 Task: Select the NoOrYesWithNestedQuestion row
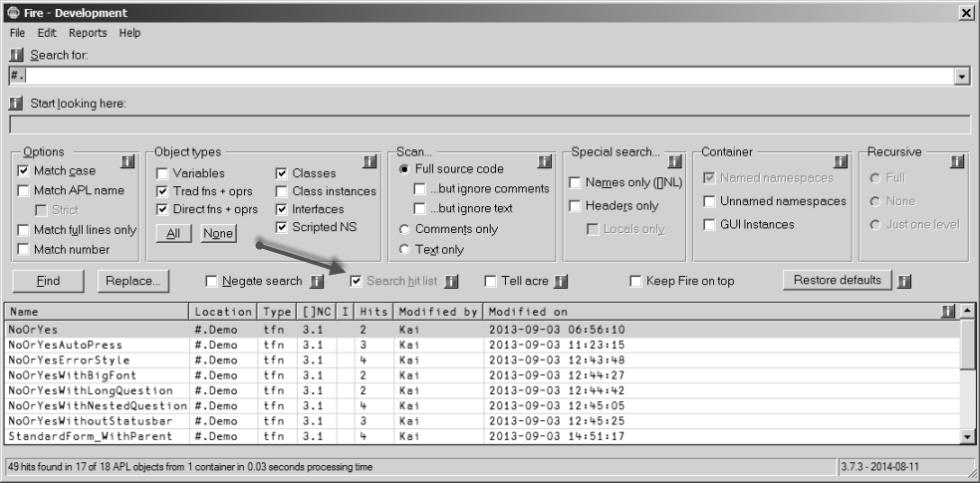coord(482,406)
